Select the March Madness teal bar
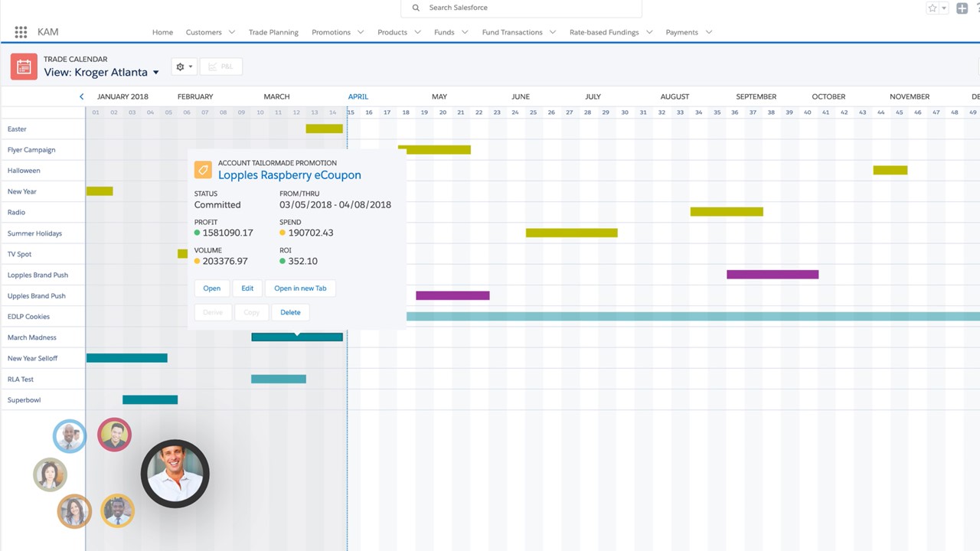 (x=297, y=337)
